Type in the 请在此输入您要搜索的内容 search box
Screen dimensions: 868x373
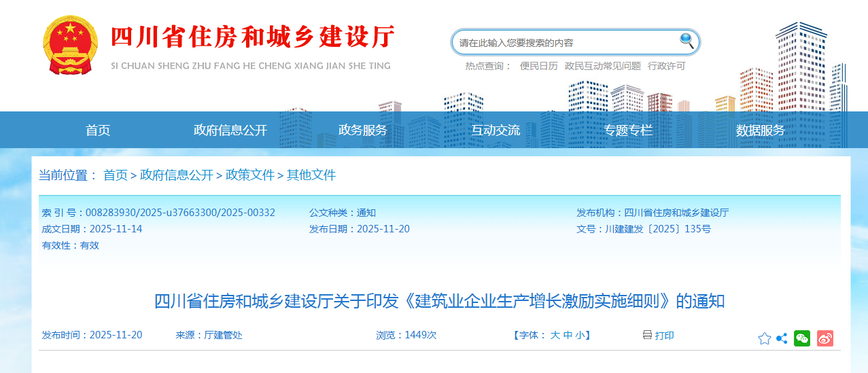564,43
